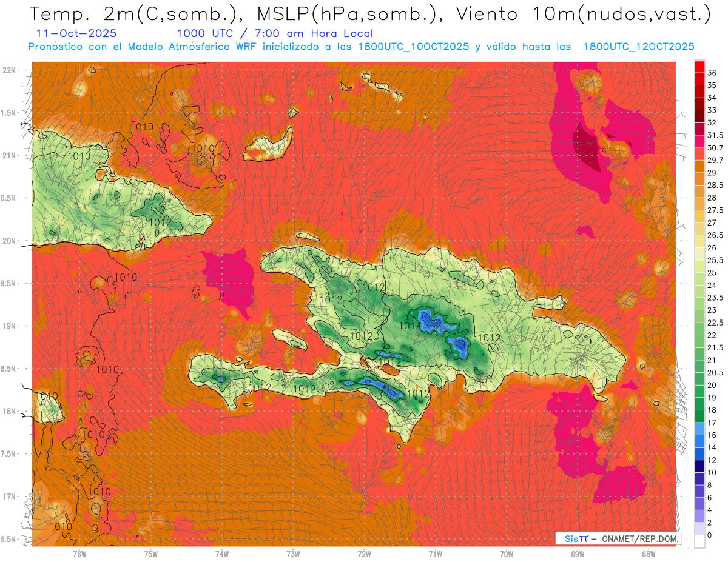Click the 10 label on temperature legend

(x=712, y=472)
